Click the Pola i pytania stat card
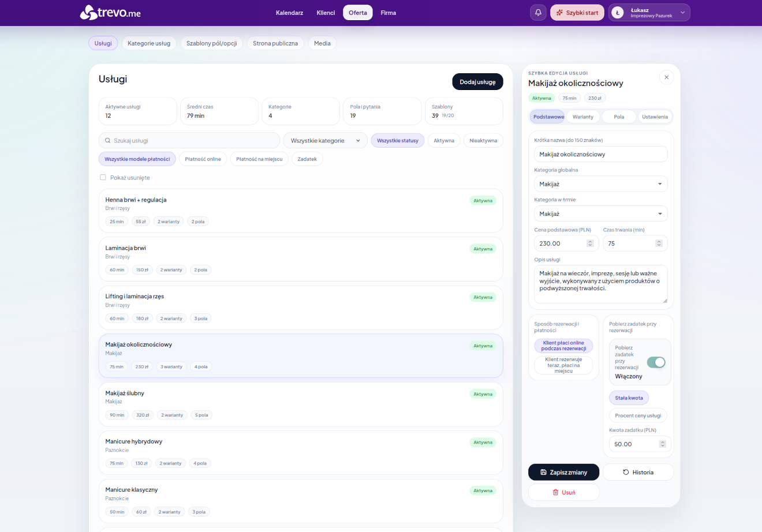 pos(382,111)
